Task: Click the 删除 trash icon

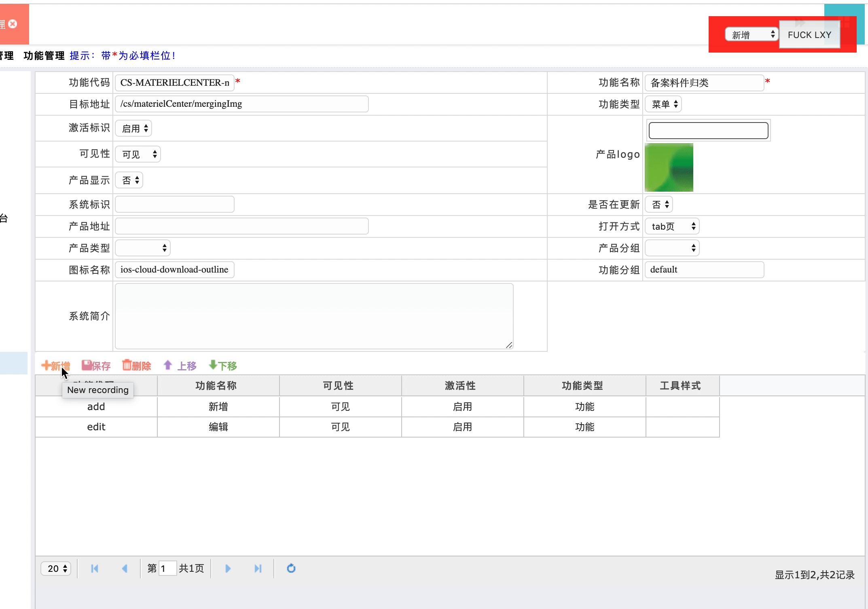Action: click(x=127, y=366)
